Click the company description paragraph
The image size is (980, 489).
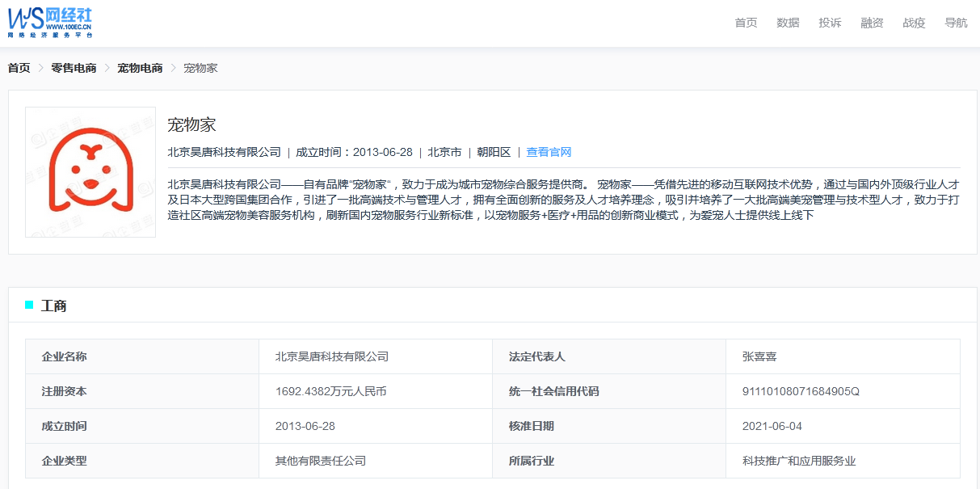click(564, 200)
